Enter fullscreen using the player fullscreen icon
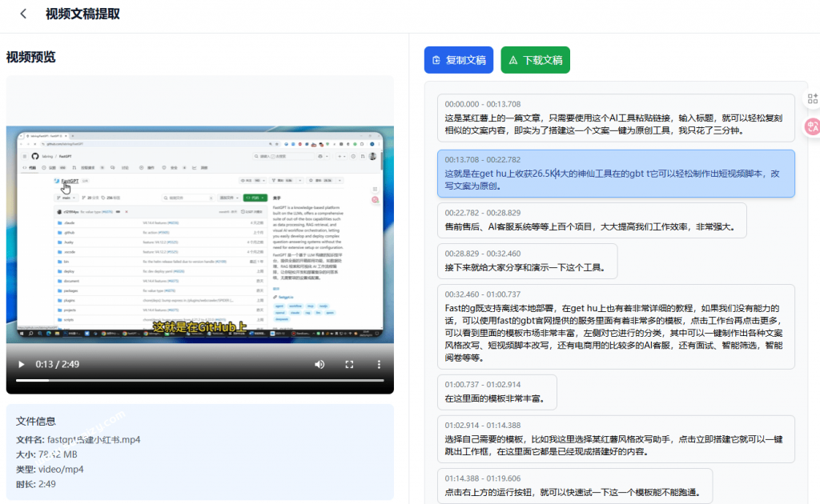 pyautogui.click(x=349, y=364)
